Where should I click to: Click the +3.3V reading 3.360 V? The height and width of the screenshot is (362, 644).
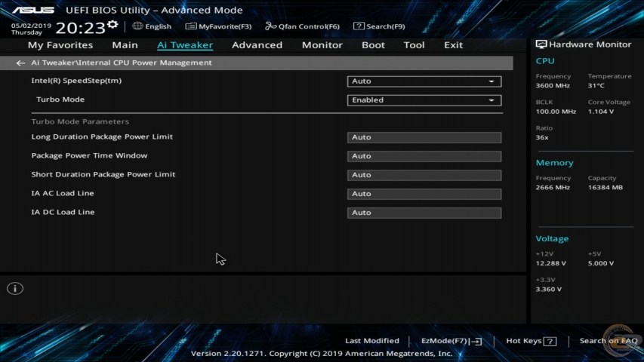coord(548,290)
